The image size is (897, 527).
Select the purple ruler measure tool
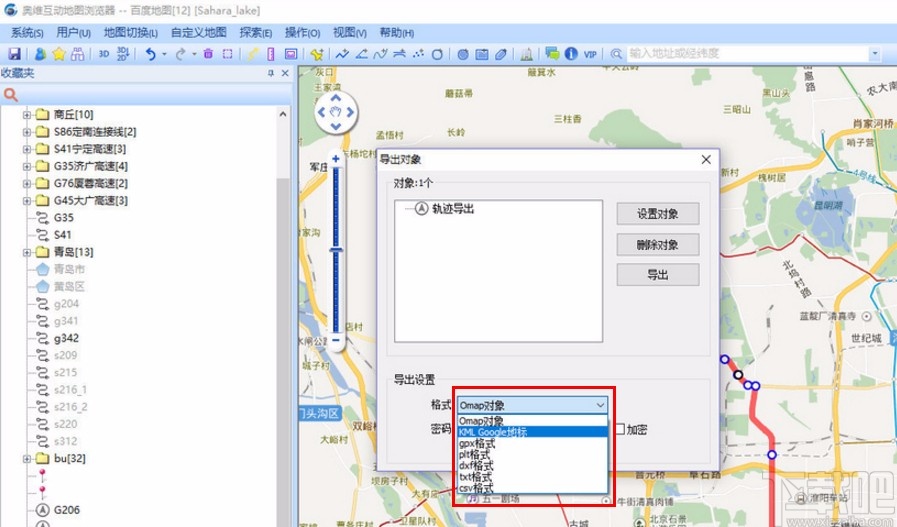tap(271, 54)
